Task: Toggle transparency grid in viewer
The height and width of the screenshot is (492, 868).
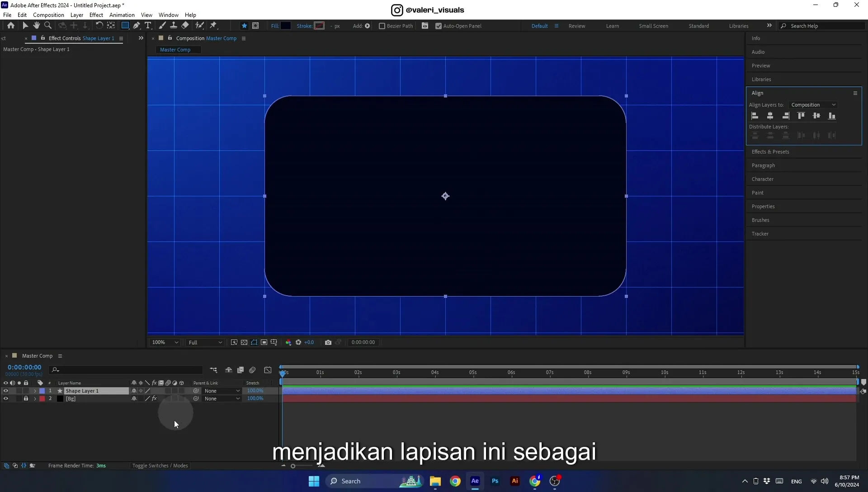Action: (244, 342)
